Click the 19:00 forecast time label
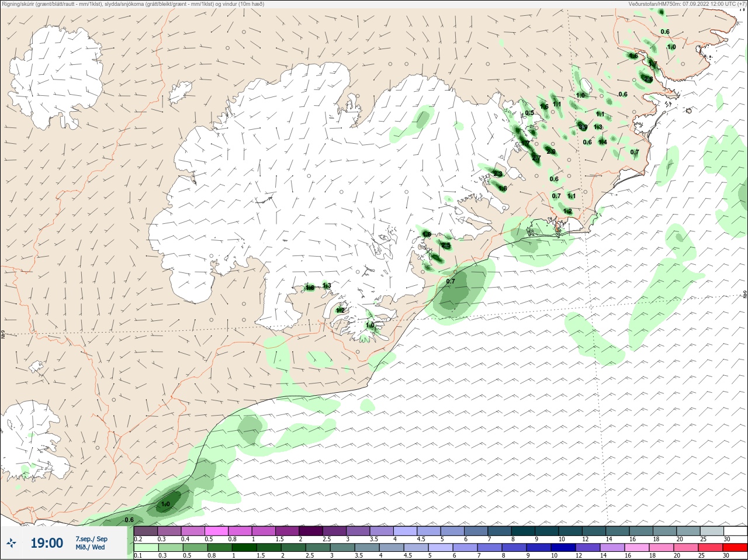Viewport: 748px width, 560px height. tap(47, 544)
